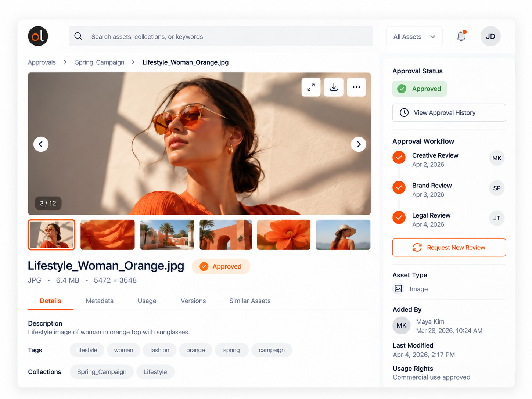
Task: Navigate to Approvals breadcrumb
Action: tap(42, 62)
